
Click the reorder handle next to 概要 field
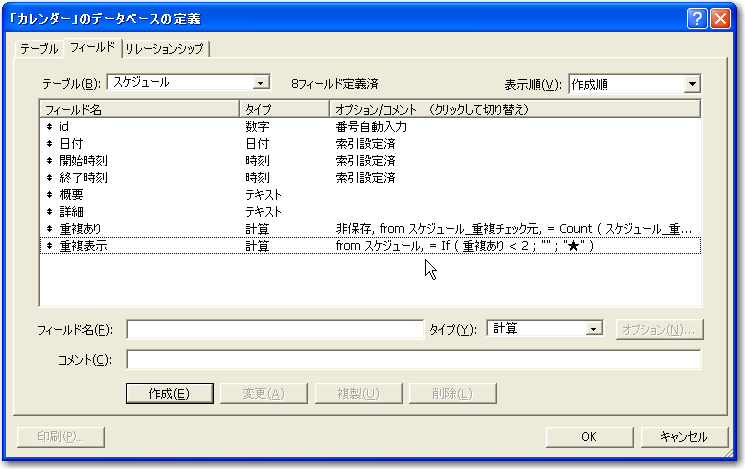point(49,195)
